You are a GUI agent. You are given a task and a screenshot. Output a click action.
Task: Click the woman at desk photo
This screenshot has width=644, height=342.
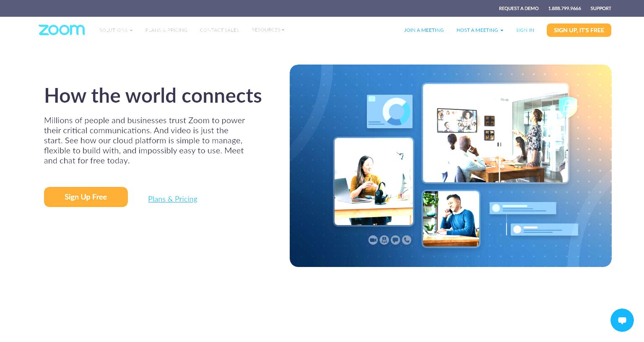pos(374,181)
